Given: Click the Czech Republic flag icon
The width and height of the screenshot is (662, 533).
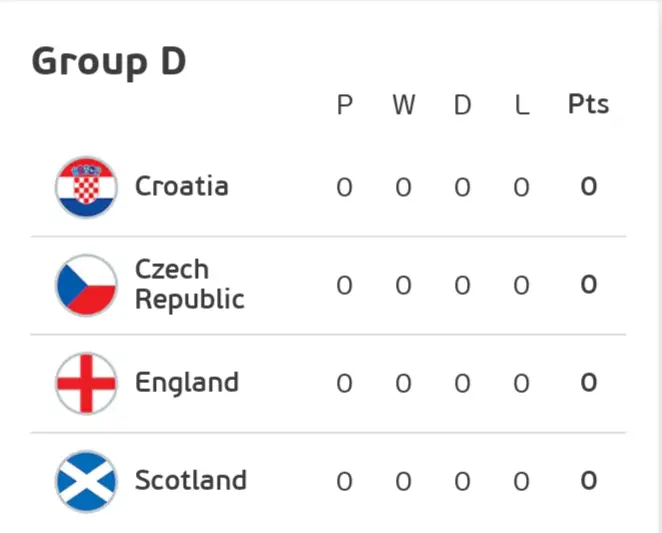Looking at the screenshot, I should coord(86,285).
